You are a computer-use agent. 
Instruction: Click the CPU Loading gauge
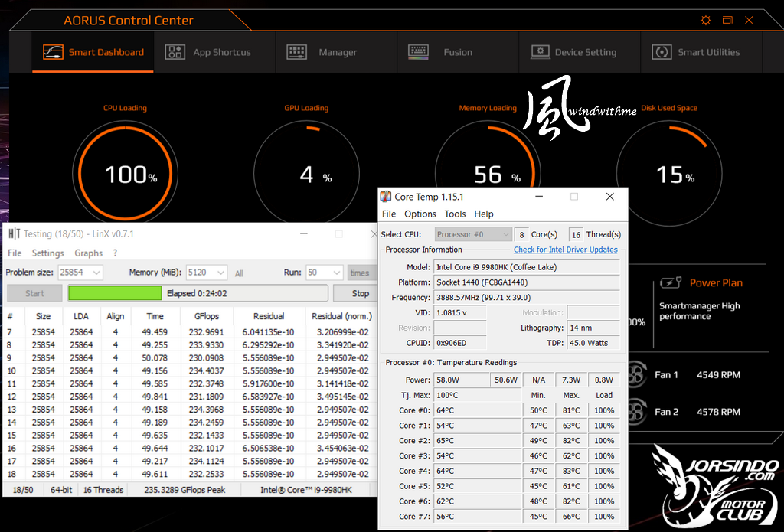point(125,174)
